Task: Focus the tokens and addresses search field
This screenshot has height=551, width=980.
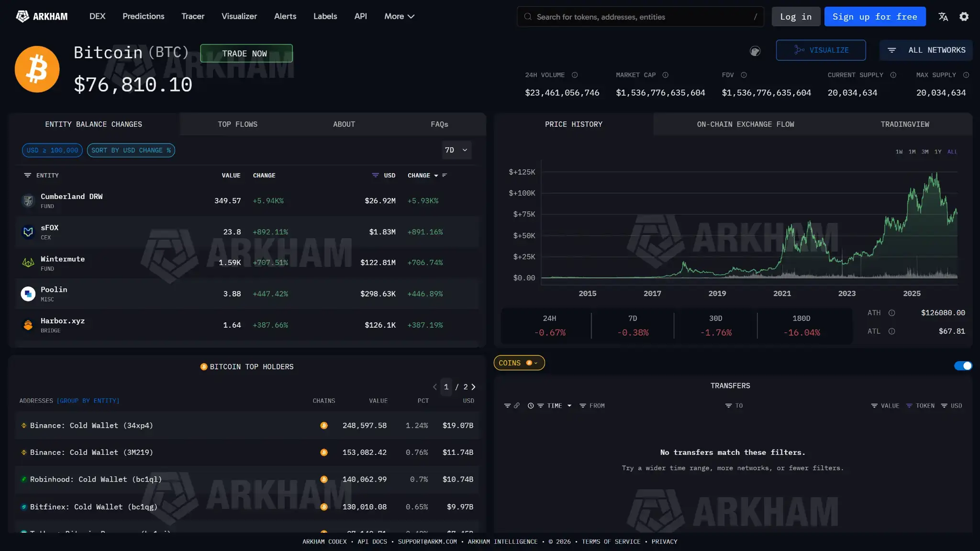Action: pyautogui.click(x=640, y=17)
